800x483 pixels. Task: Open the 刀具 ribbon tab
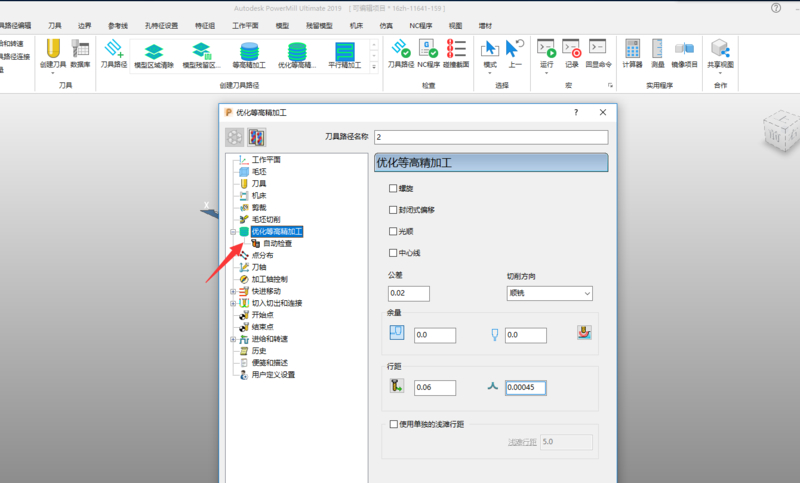click(55, 26)
